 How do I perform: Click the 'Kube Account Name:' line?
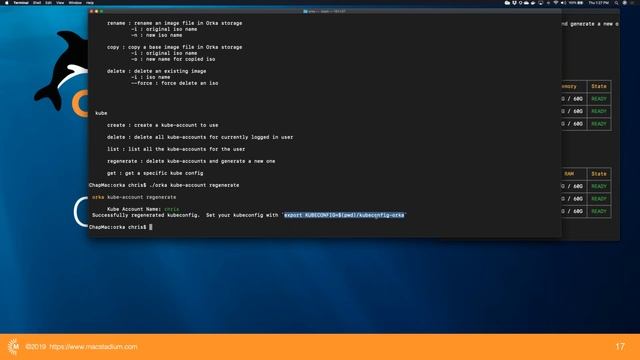tap(143, 209)
